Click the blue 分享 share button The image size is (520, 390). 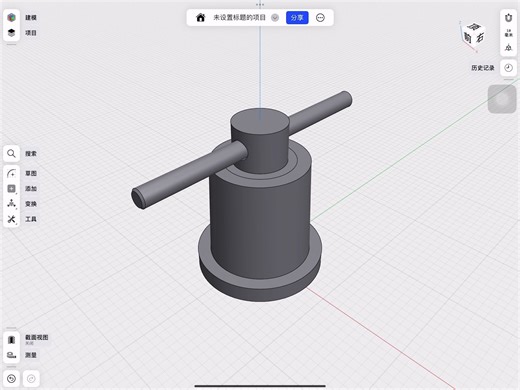(x=297, y=18)
